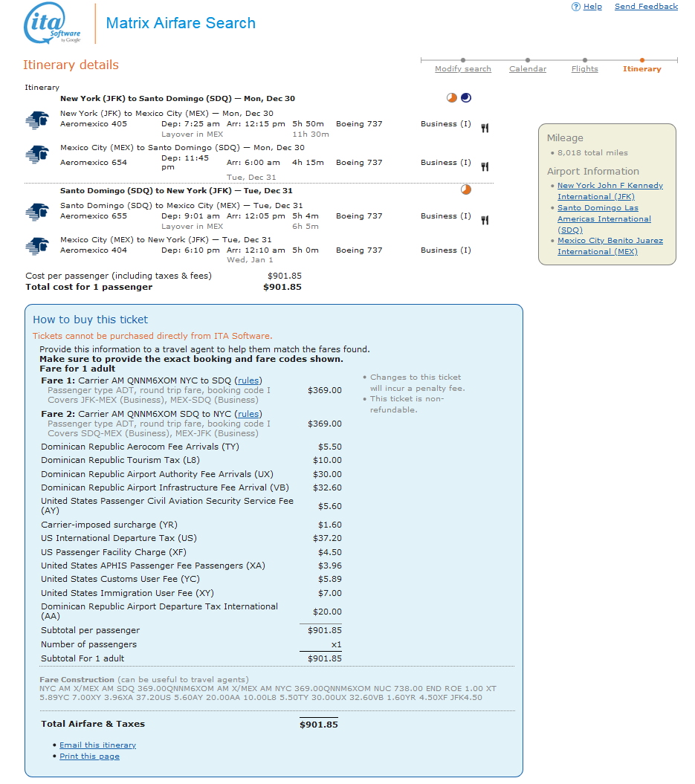Select the Aeromexico 655 flight number
The width and height of the screenshot is (695, 784).
tap(94, 216)
